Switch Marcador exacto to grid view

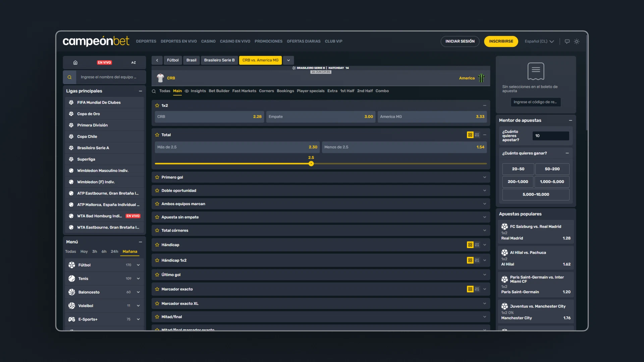point(470,289)
